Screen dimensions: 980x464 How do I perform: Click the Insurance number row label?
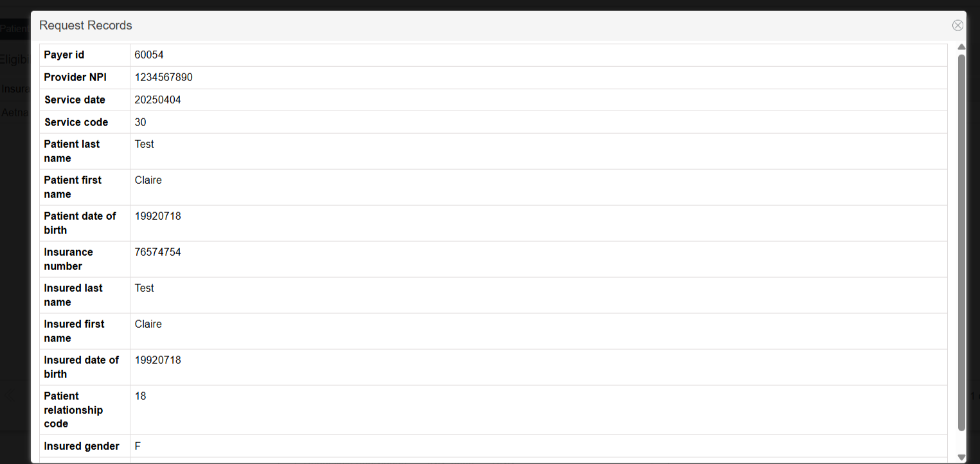tap(68, 259)
